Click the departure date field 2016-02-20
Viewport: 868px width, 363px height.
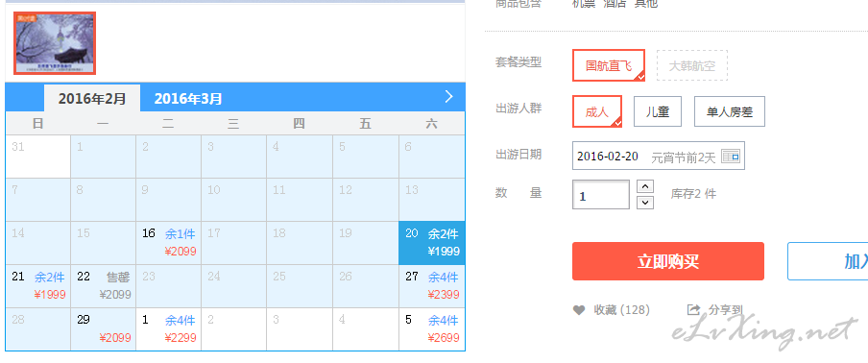[659, 156]
